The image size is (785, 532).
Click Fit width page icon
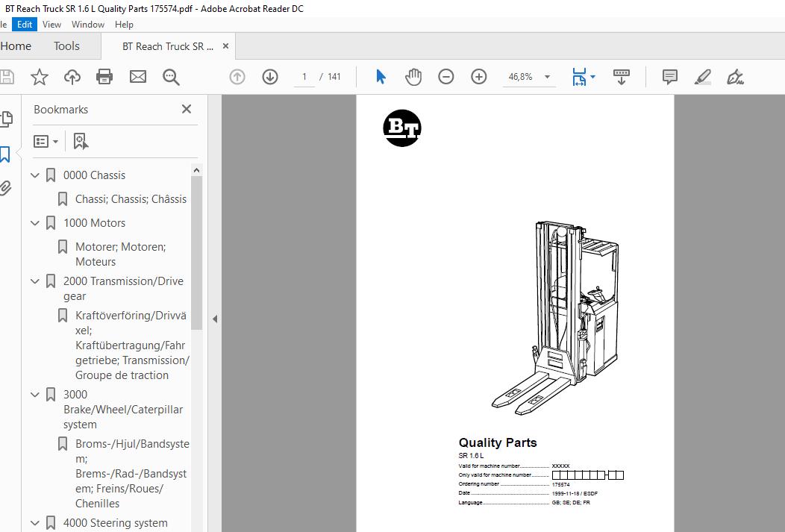579,77
